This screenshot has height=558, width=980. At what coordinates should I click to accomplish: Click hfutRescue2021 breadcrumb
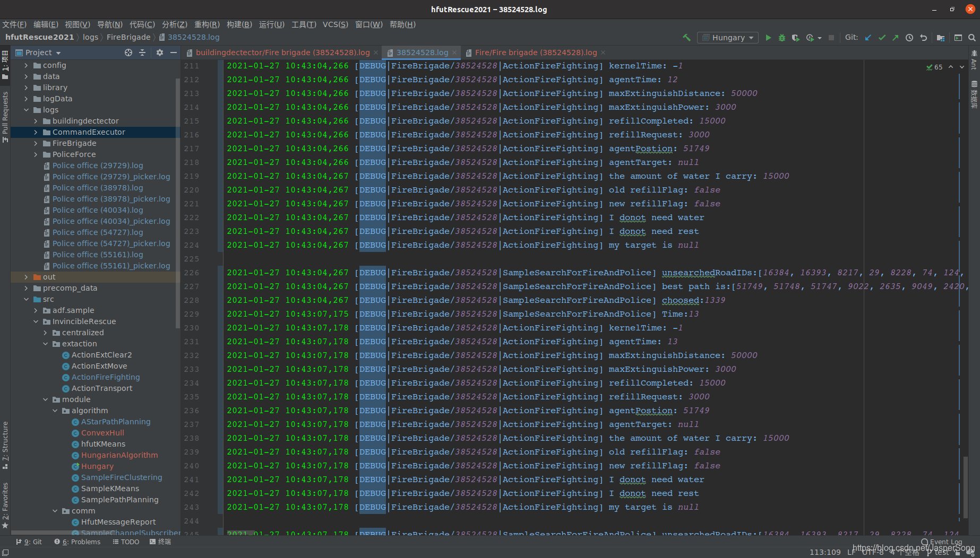[39, 37]
